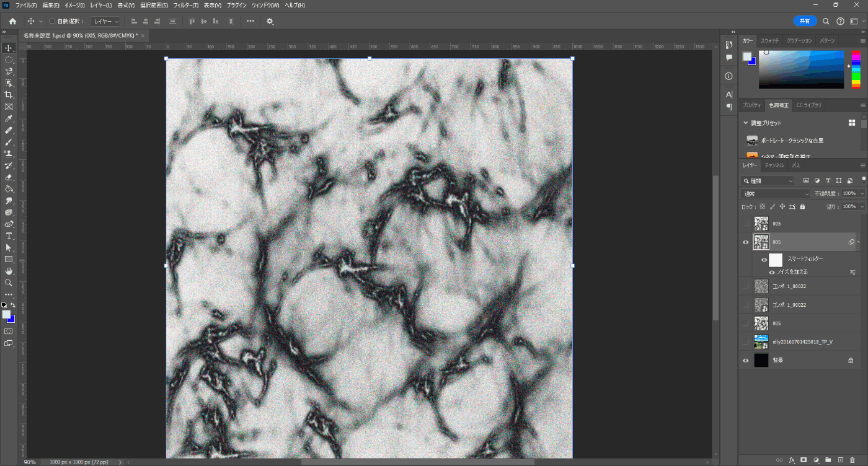Select the Eyedropper tool
868x466 pixels.
pyautogui.click(x=9, y=118)
